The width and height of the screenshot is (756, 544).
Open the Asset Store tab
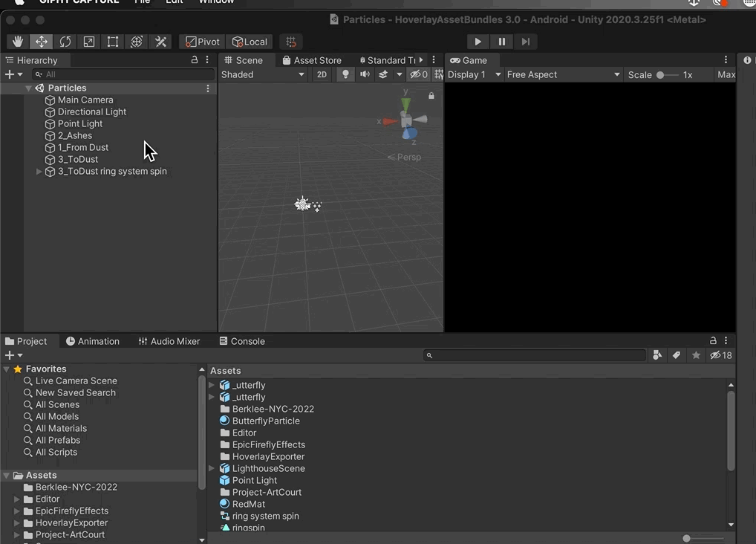pos(312,60)
